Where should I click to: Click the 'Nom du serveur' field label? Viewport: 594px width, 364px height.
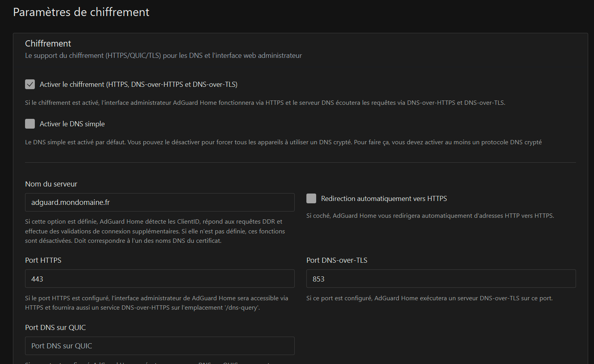(x=51, y=184)
